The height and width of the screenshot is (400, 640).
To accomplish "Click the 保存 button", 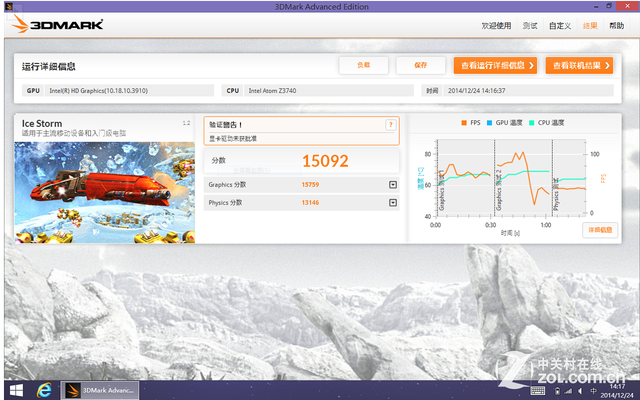I will (x=420, y=65).
